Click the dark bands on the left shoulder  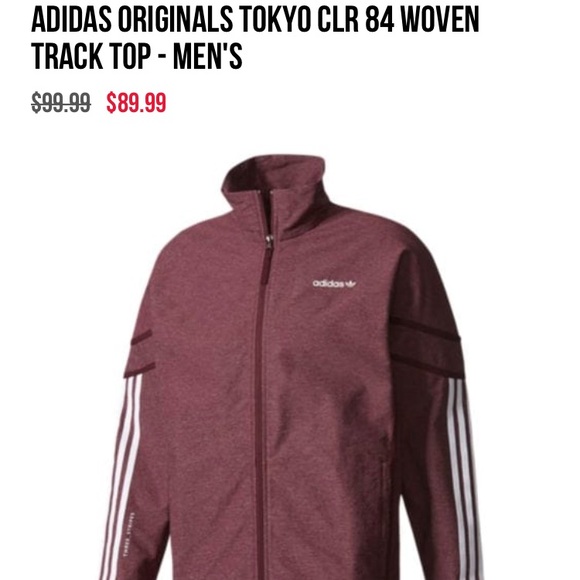tap(140, 353)
